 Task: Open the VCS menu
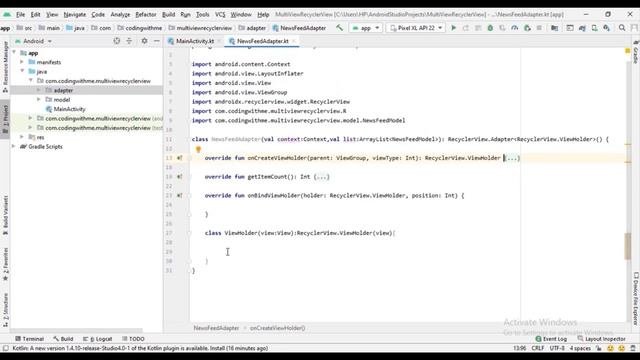coord(220,14)
